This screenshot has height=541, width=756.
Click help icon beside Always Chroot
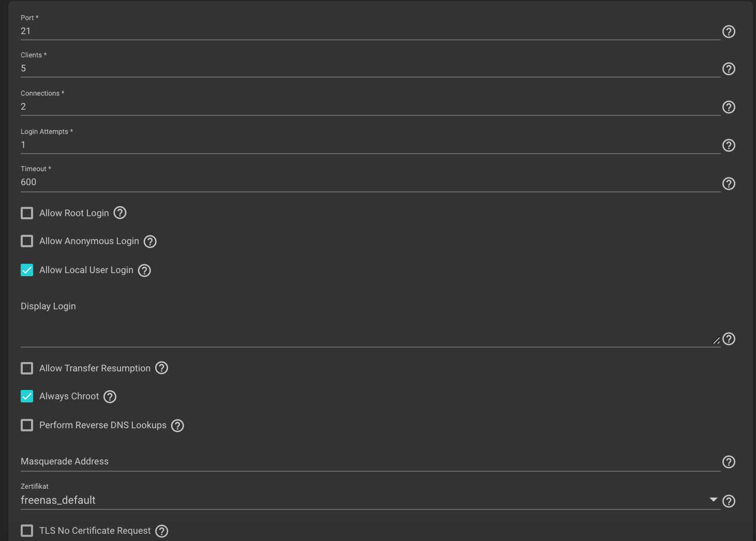[110, 397]
